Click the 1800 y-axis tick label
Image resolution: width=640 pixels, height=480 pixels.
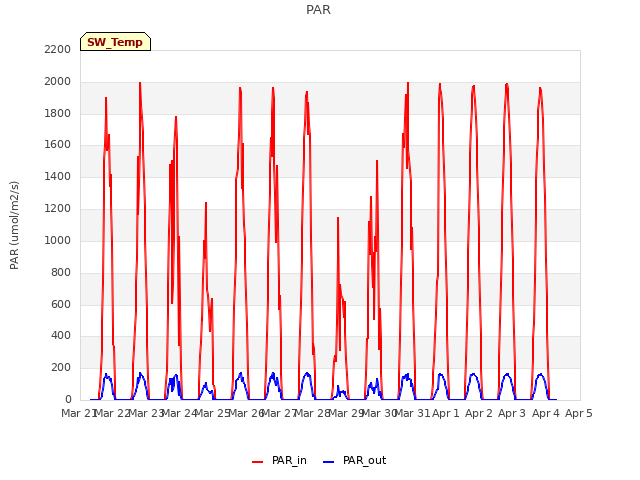(x=58, y=113)
